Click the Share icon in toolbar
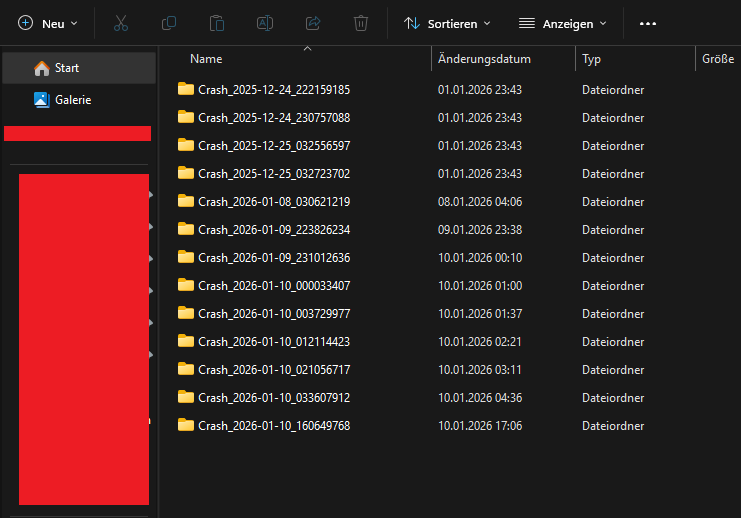 (313, 23)
